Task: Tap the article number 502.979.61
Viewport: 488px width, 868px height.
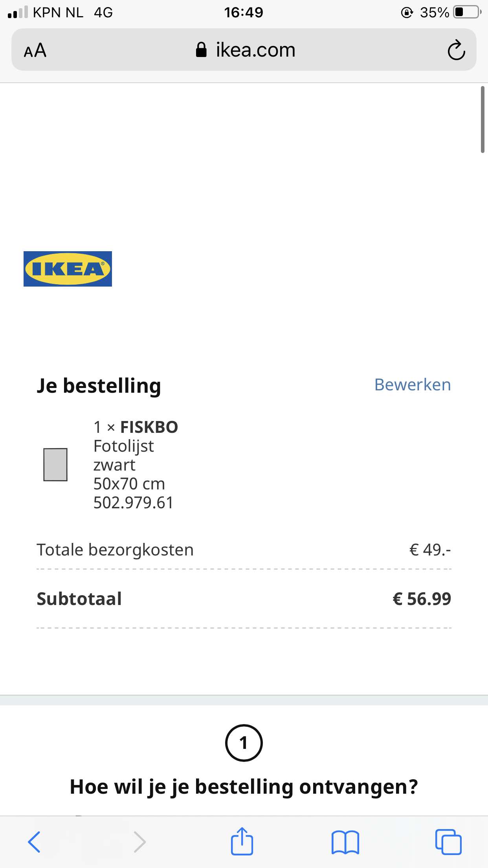Action: [133, 503]
